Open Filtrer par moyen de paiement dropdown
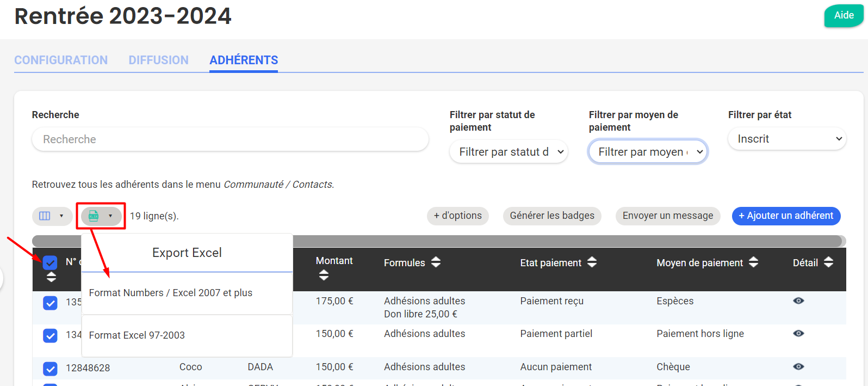 tap(648, 152)
